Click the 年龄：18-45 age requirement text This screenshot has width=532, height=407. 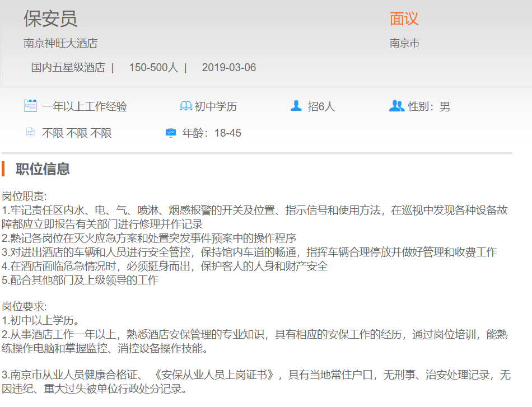(x=212, y=133)
